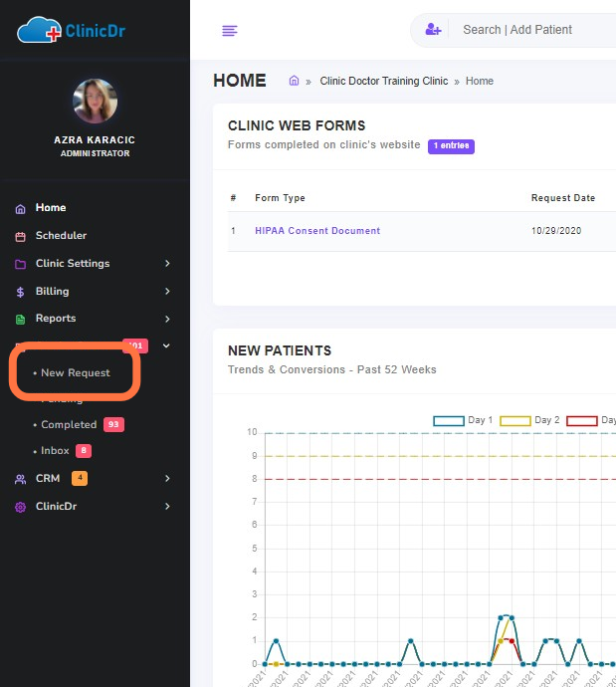Image resolution: width=616 pixels, height=687 pixels.
Task: Open the Reports menu
Action: coord(56,318)
